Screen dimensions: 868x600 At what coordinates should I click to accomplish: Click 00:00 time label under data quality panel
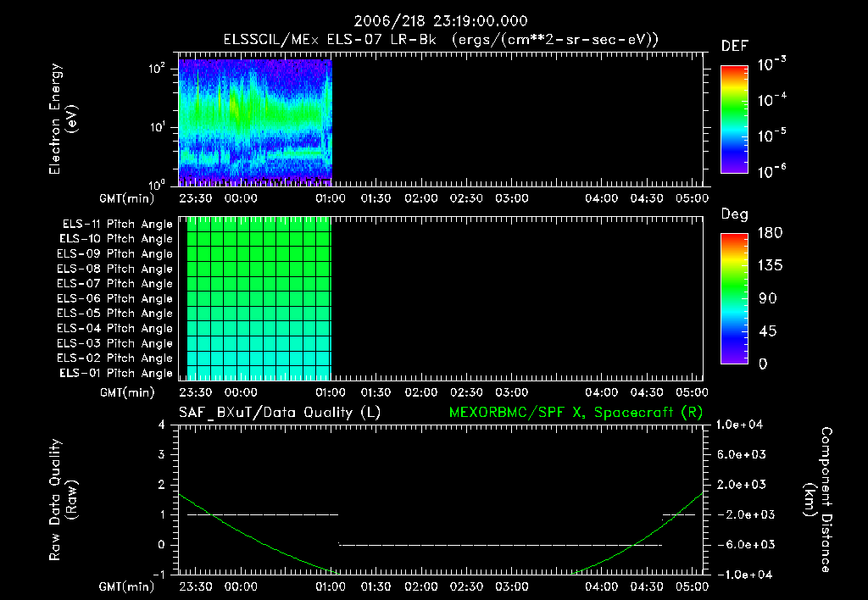[241, 586]
